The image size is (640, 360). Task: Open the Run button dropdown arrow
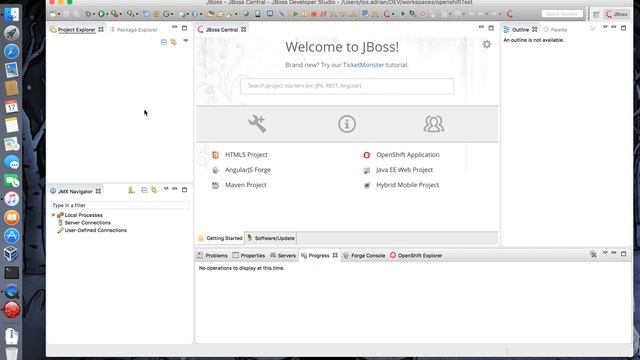pyautogui.click(x=107, y=14)
